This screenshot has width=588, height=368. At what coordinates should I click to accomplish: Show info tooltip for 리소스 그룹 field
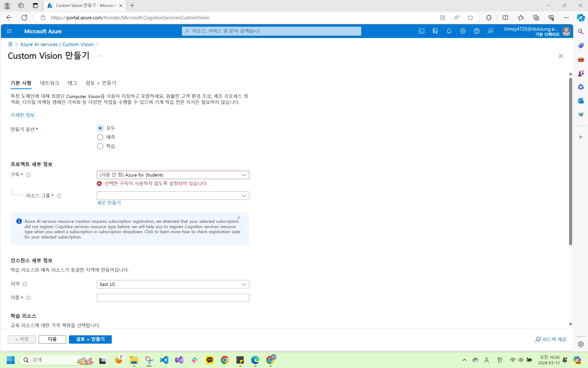point(59,196)
